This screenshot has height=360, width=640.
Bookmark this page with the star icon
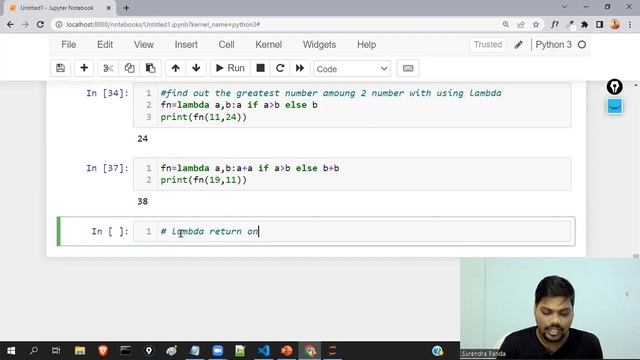click(536, 24)
